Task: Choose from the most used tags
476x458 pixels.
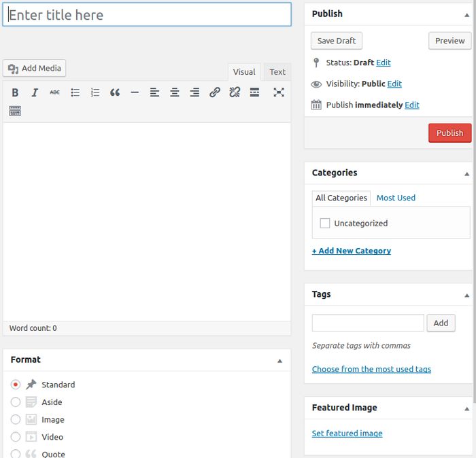Action: (371, 369)
